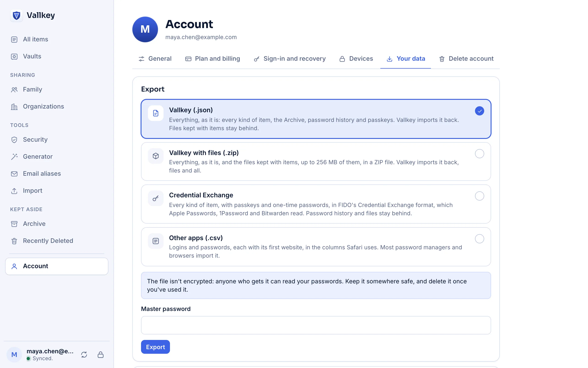Screen dimensions: 588x368
Task: Open Organizations in the sidebar
Action: coord(57,106)
